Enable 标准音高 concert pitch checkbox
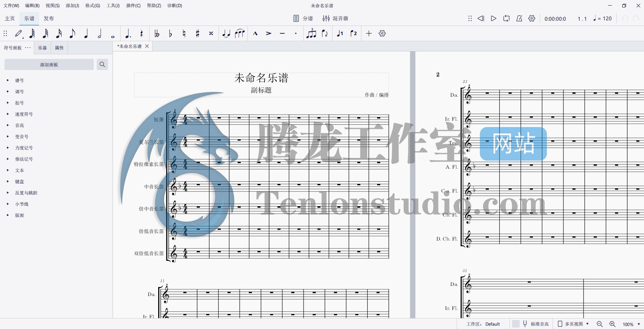The height and width of the screenshot is (329, 644). click(516, 324)
